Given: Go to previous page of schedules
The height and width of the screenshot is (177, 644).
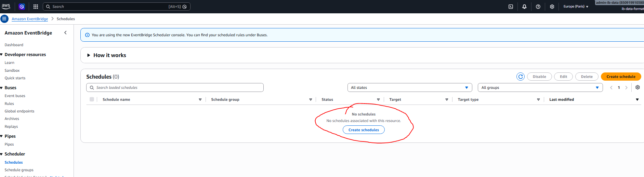Looking at the screenshot, I should (611, 87).
